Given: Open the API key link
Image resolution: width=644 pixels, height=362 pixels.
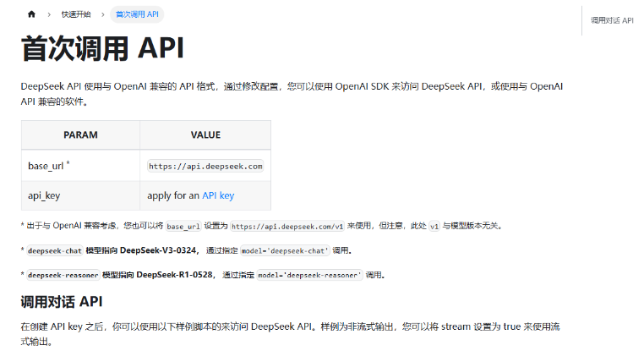Looking at the screenshot, I should (218, 195).
